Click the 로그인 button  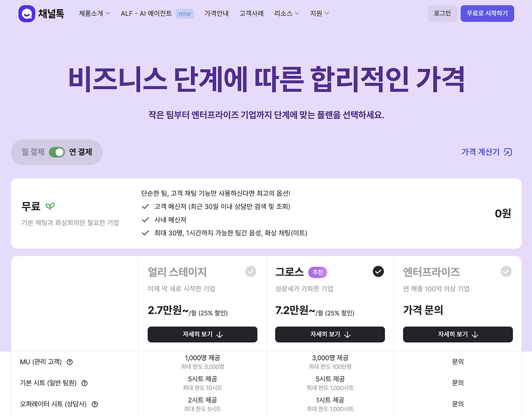442,13
